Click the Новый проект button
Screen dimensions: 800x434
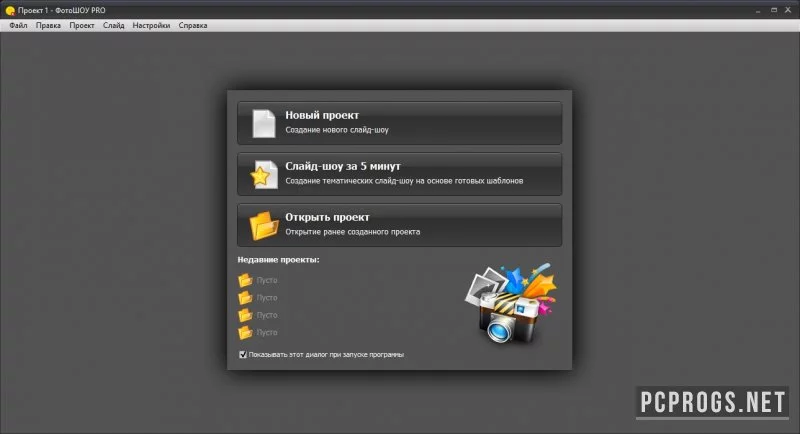click(399, 123)
